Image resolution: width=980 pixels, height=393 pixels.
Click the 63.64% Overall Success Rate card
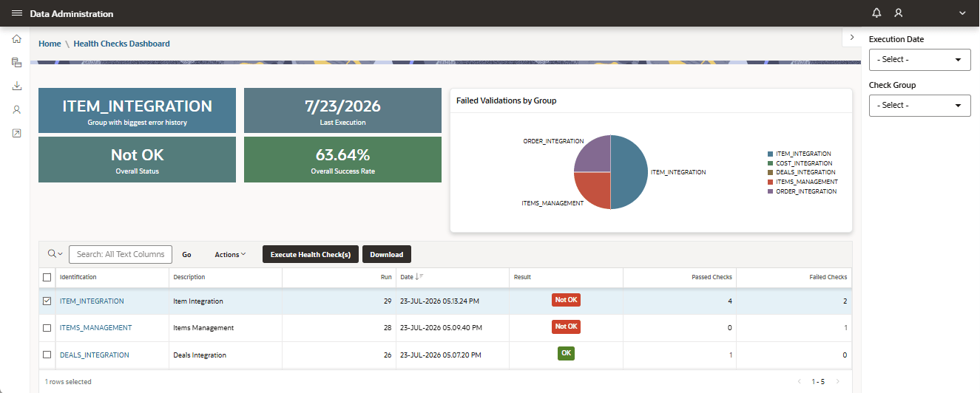pyautogui.click(x=342, y=160)
